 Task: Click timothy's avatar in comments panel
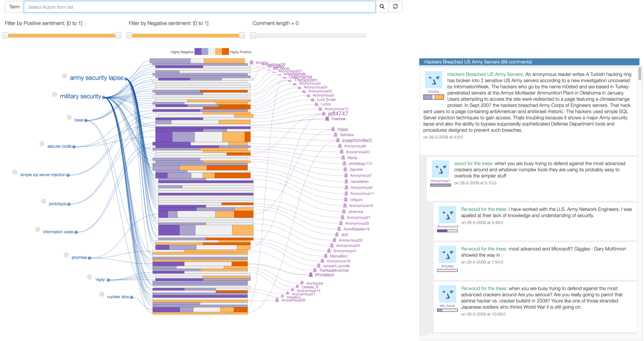click(433, 80)
